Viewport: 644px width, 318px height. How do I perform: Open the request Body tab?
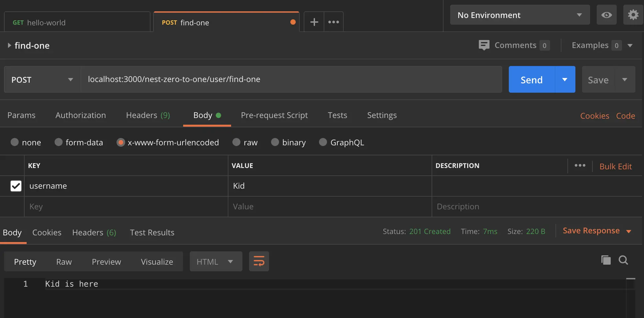[207, 115]
